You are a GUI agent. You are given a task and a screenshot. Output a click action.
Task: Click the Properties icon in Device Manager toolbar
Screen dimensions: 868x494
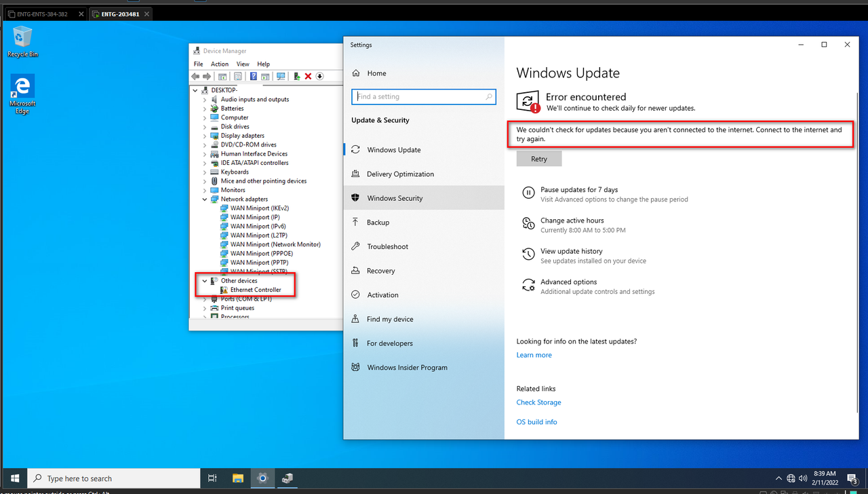click(238, 77)
